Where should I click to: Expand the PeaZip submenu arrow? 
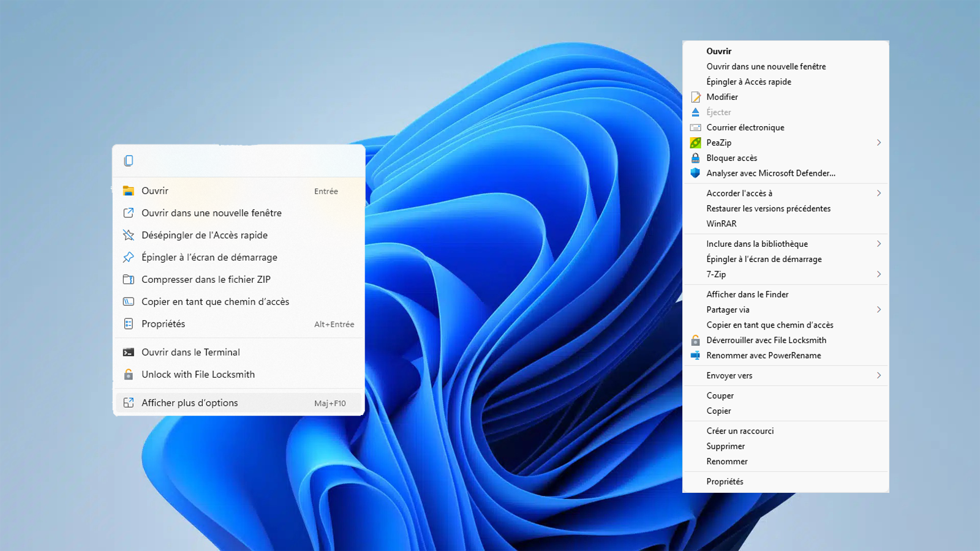pyautogui.click(x=879, y=143)
